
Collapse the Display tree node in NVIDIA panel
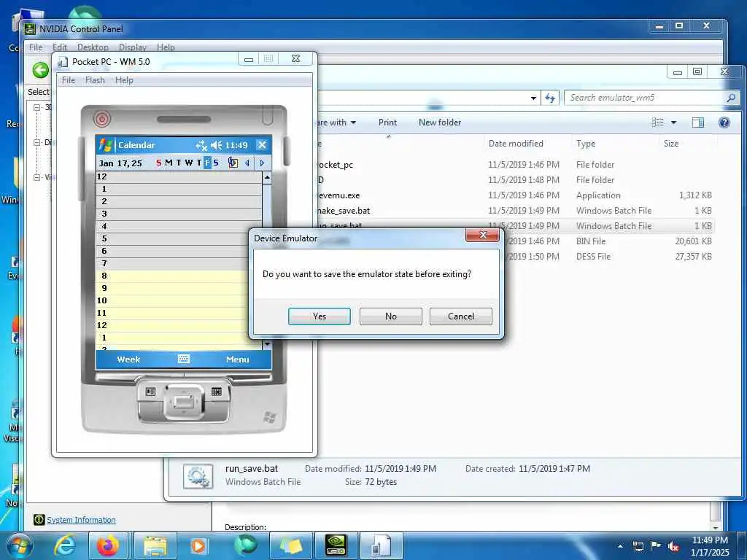point(36,142)
